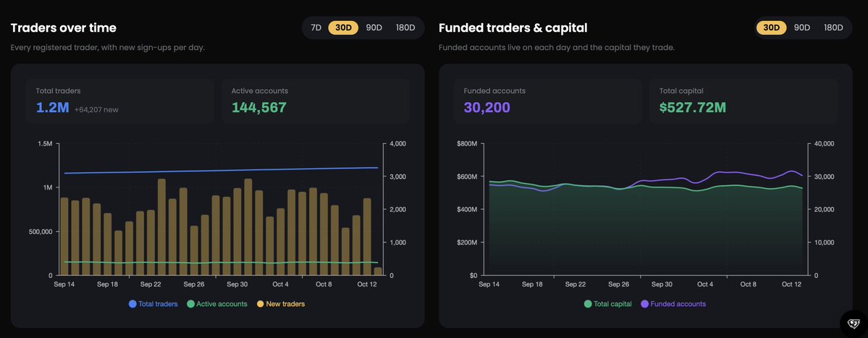
Task: Click the Active accounts 144,567 value
Action: point(259,107)
